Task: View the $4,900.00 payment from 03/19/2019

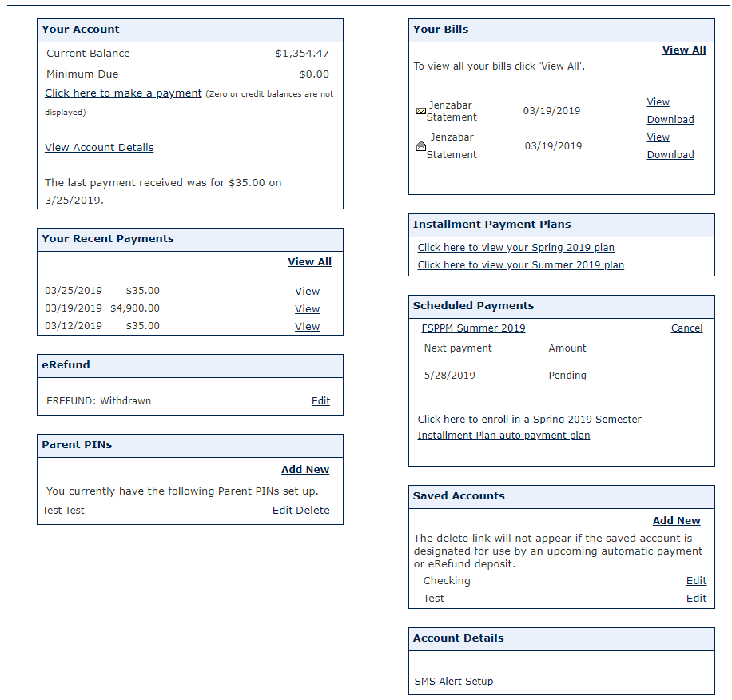Action: pos(307,308)
